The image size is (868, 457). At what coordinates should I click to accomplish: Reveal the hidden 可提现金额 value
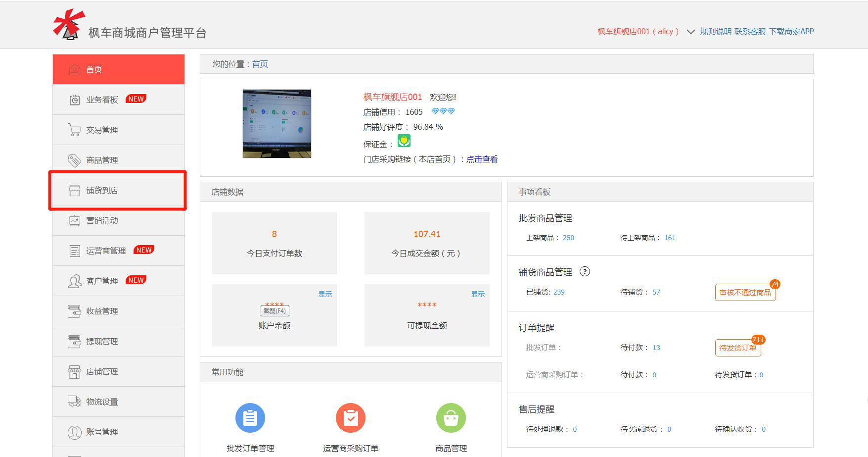coord(477,294)
